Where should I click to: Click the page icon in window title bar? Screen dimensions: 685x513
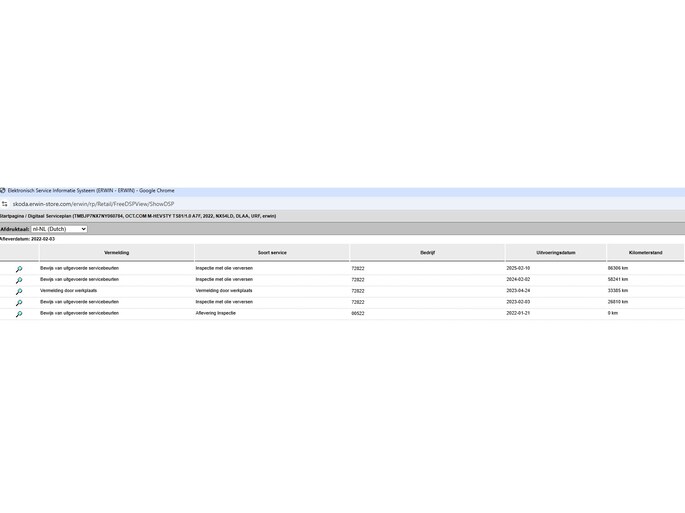(x=3, y=190)
